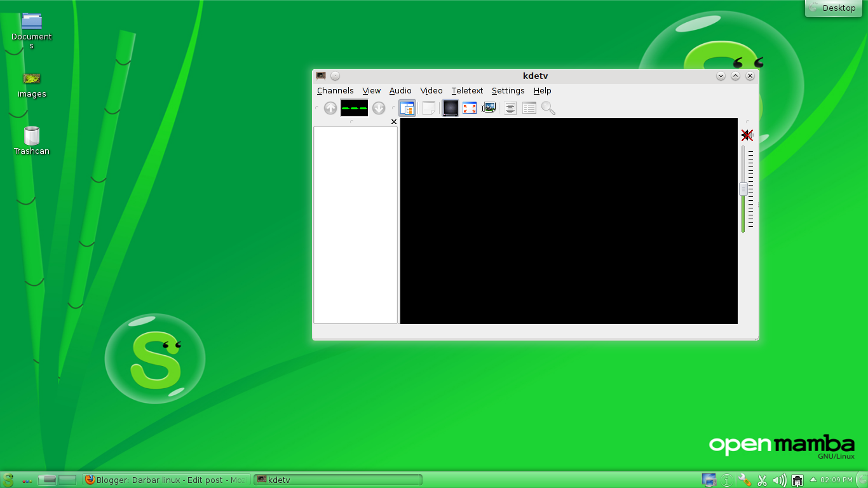Toggle the channel list sidebar icon
This screenshot has height=488, width=868.
click(407, 108)
